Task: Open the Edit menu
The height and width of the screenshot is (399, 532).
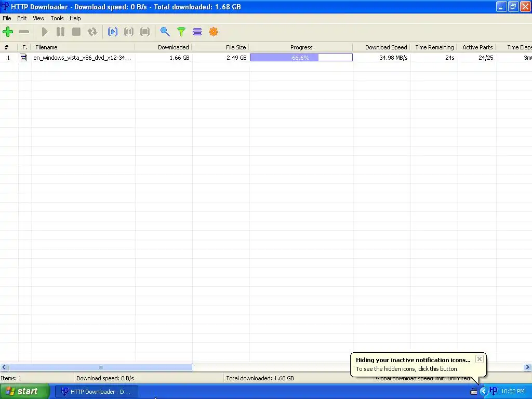Action: (22, 18)
